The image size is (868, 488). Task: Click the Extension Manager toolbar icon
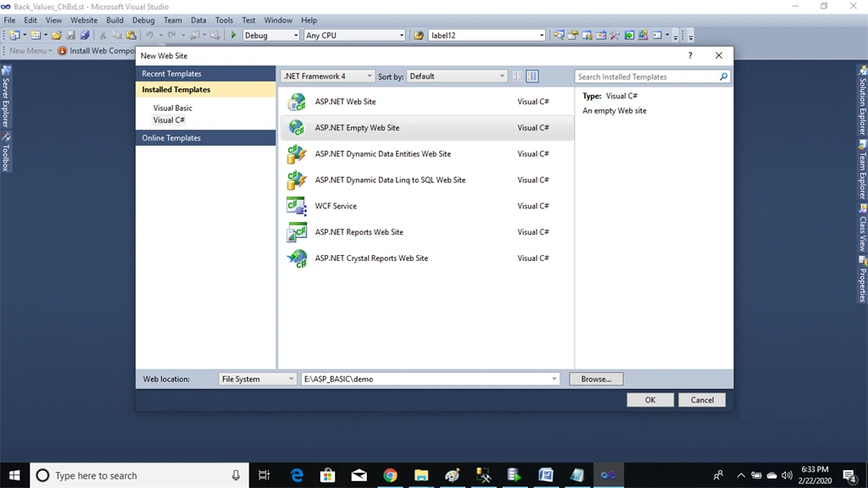(x=643, y=36)
